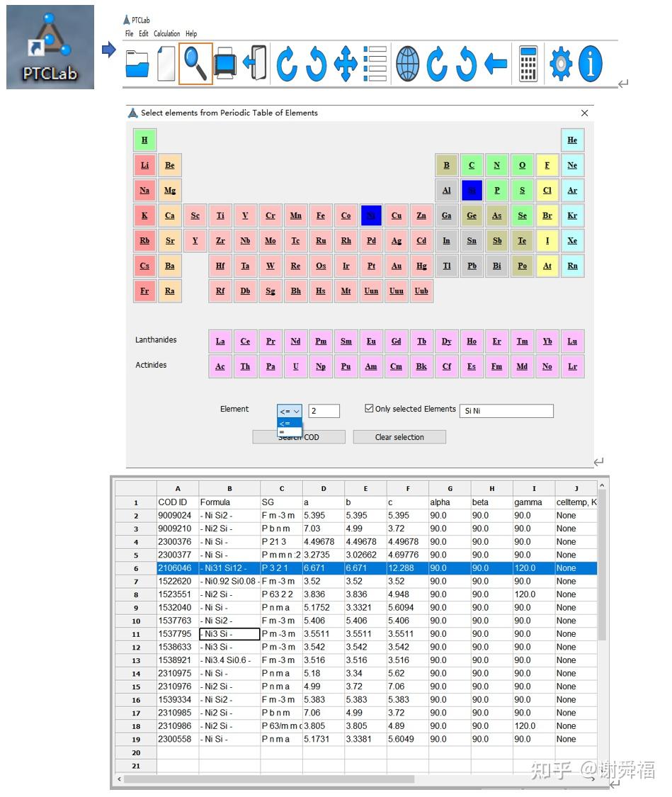This screenshot has height=797, width=672.
Task: Click the horizontal scrollbar of results table
Action: pos(269,779)
